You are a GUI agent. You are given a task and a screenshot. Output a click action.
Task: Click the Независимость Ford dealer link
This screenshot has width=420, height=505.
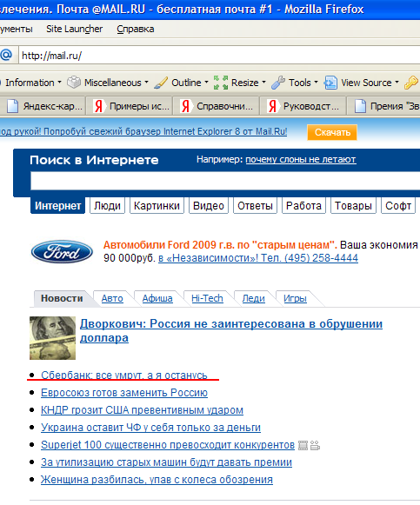click(x=258, y=258)
